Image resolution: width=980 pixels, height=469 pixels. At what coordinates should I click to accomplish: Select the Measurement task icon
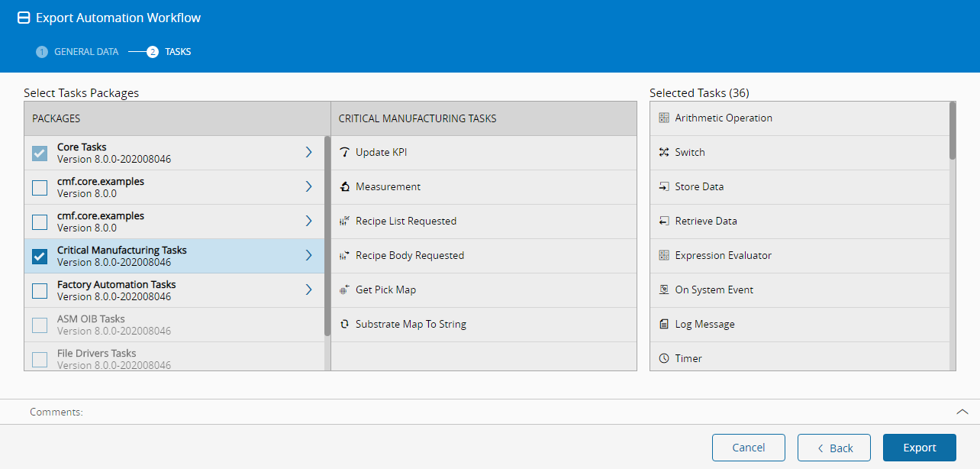pos(344,187)
